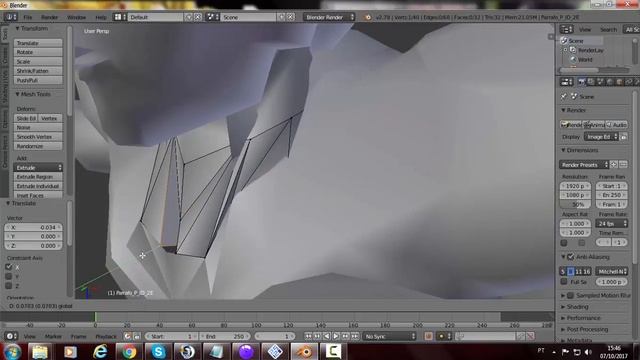Open the Timeline editor type selector icon
This screenshot has width=640, height=360.
(x=11, y=336)
